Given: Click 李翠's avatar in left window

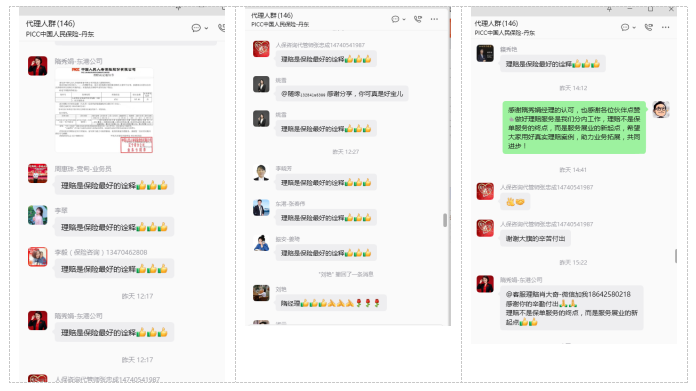Looking at the screenshot, I should tap(37, 215).
